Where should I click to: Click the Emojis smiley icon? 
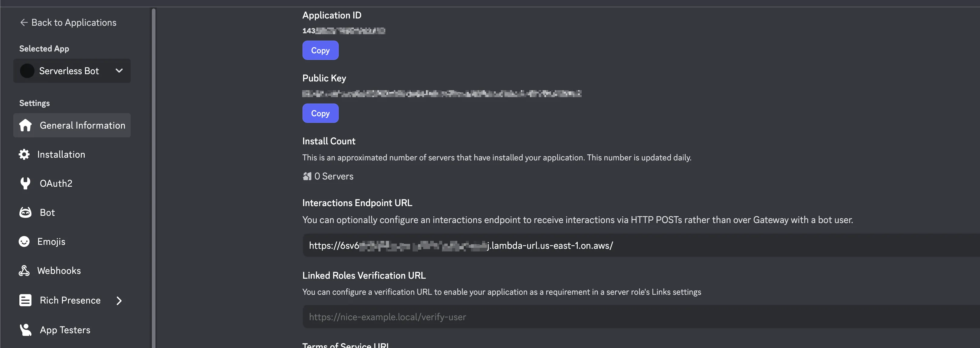24,241
